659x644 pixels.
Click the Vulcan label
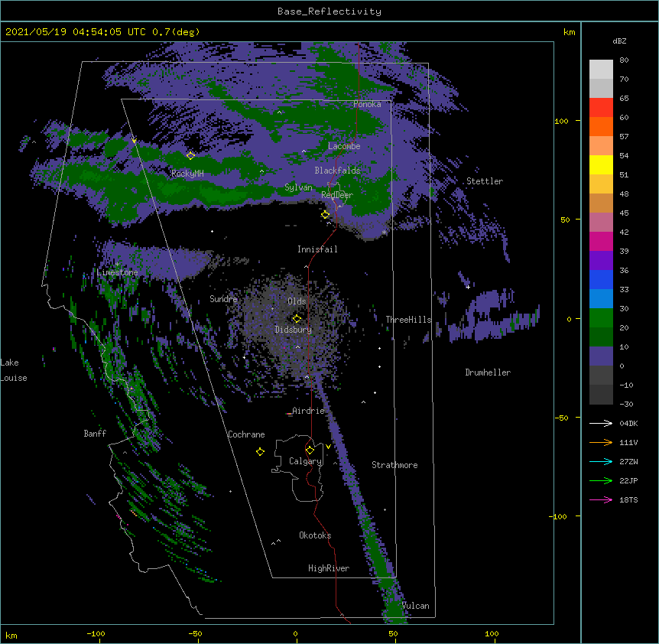pos(415,606)
